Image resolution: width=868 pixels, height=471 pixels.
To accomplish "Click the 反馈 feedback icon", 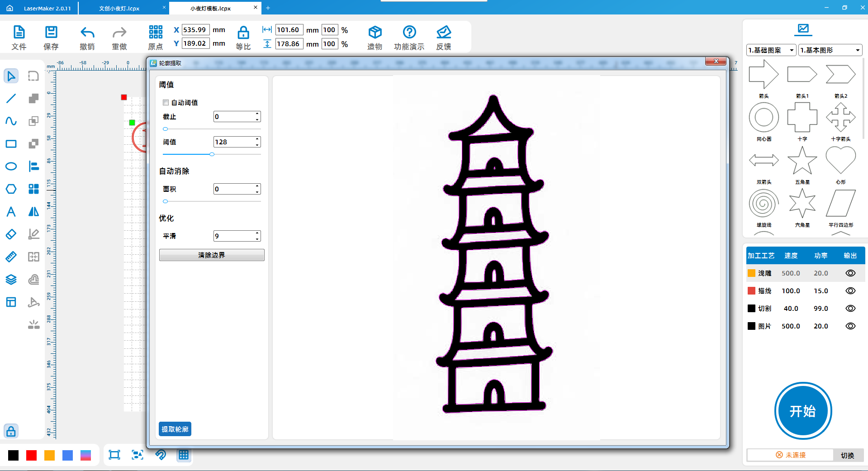I will point(443,33).
